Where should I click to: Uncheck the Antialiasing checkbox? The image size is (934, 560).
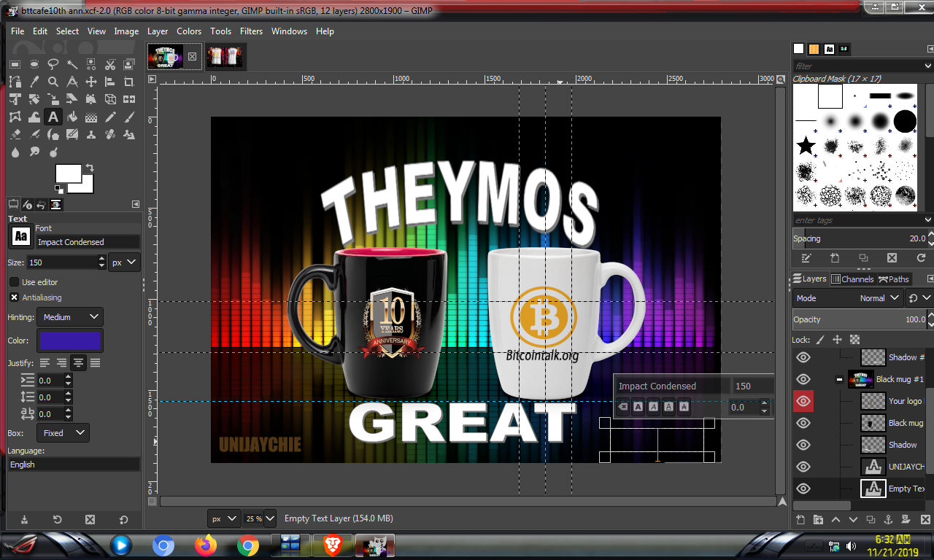pos(14,297)
